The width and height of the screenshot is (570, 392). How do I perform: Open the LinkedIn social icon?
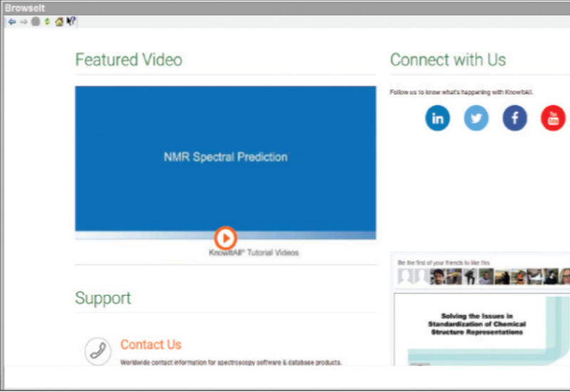(437, 118)
